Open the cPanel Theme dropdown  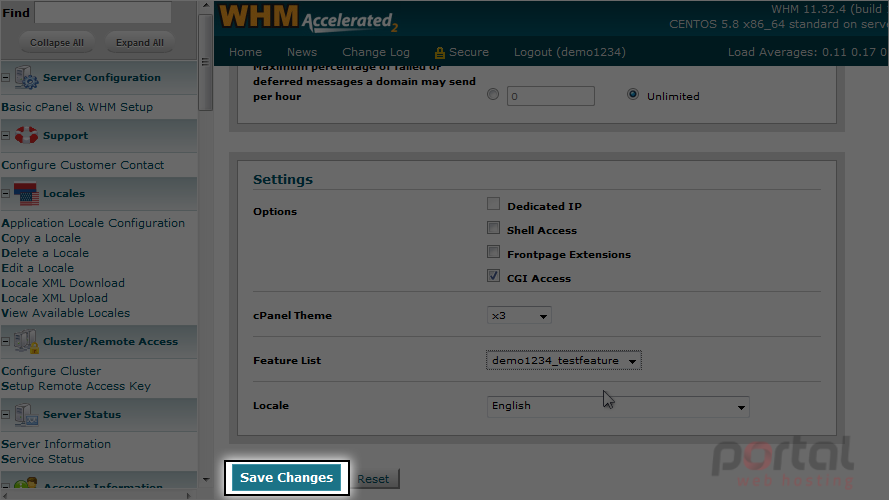pyautogui.click(x=519, y=316)
